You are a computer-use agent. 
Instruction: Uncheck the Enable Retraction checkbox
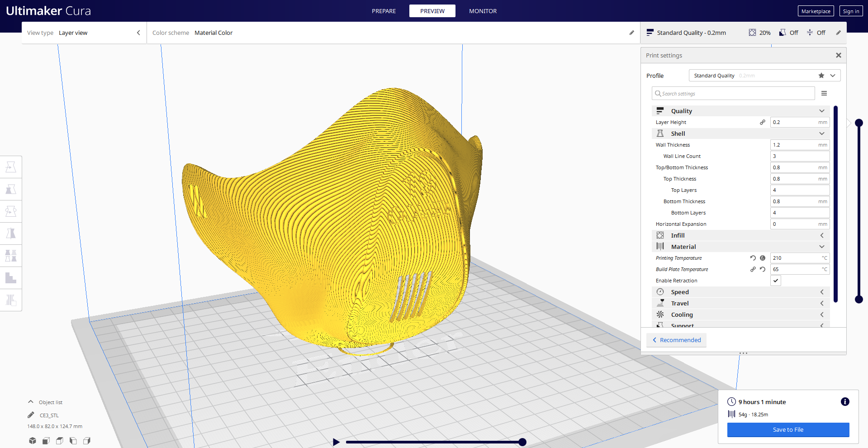pyautogui.click(x=776, y=281)
